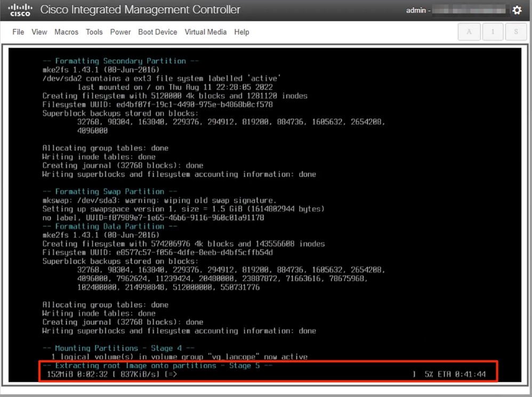Open the Tools menu
Viewport: 532px width, 397px height.
point(94,32)
